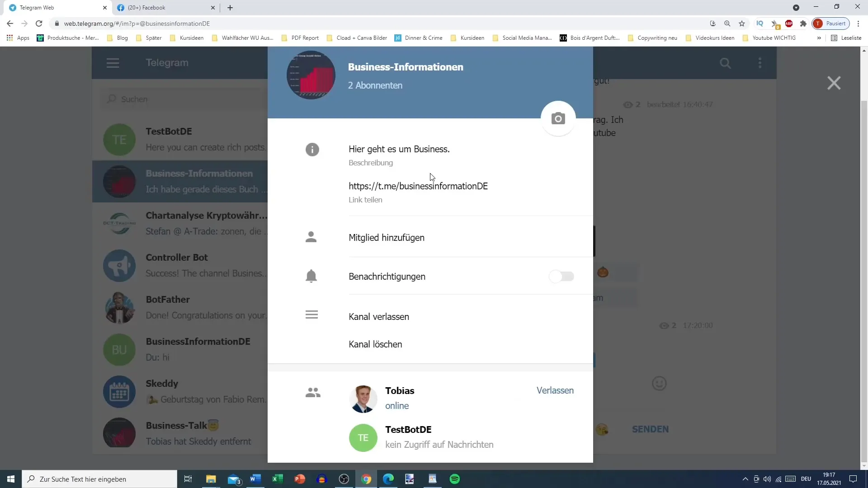Click the install app icon in address bar
The height and width of the screenshot is (488, 868).
(x=713, y=23)
